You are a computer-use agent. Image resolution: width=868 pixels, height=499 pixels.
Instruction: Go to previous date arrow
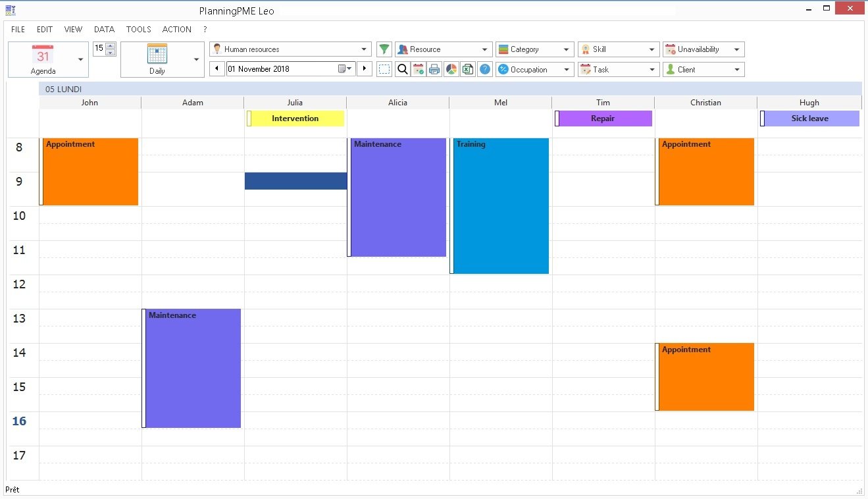click(x=217, y=68)
